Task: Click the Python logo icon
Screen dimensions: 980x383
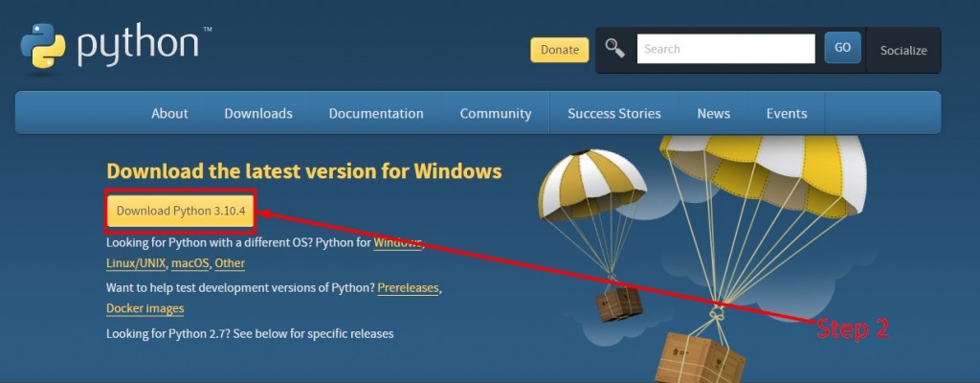Action: (42, 46)
